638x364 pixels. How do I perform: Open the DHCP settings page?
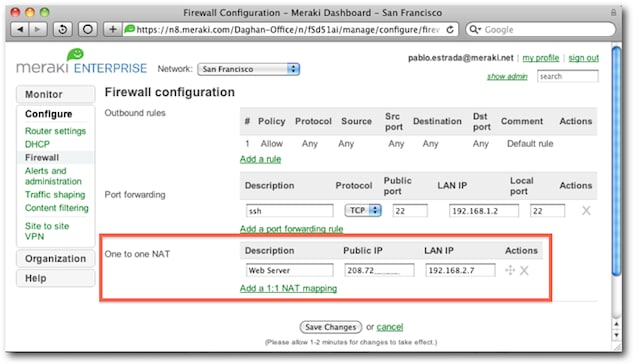point(37,144)
